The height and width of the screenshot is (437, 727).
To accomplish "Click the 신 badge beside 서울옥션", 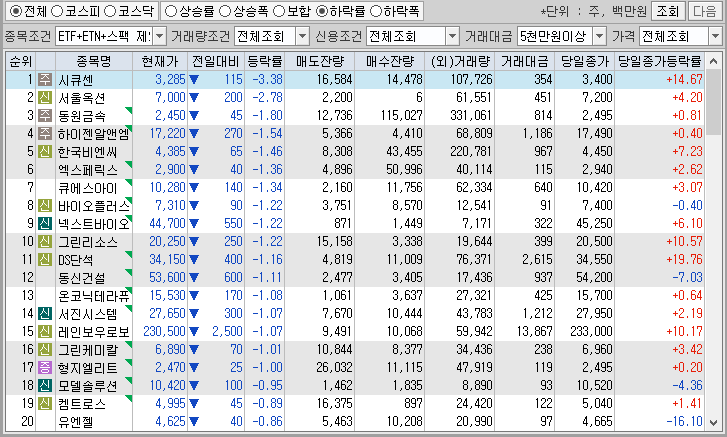I will [45, 97].
